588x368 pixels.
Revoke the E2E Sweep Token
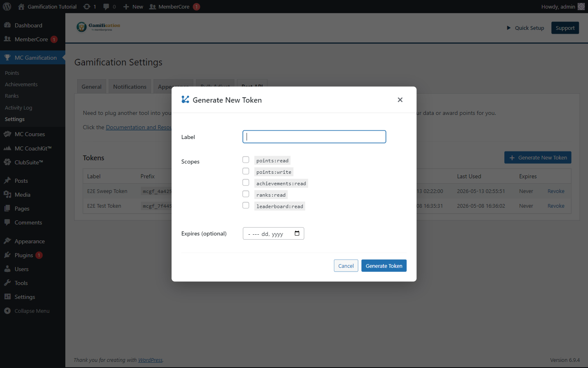click(x=556, y=191)
